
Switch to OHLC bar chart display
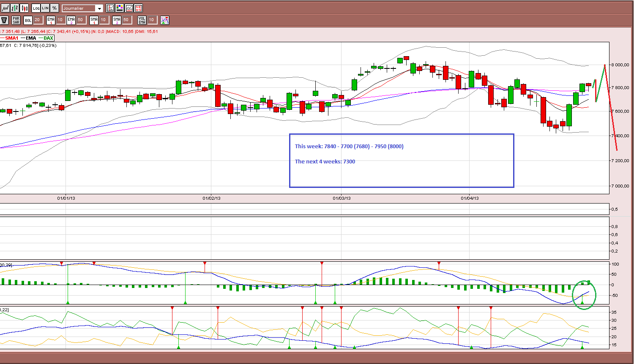(15, 8)
